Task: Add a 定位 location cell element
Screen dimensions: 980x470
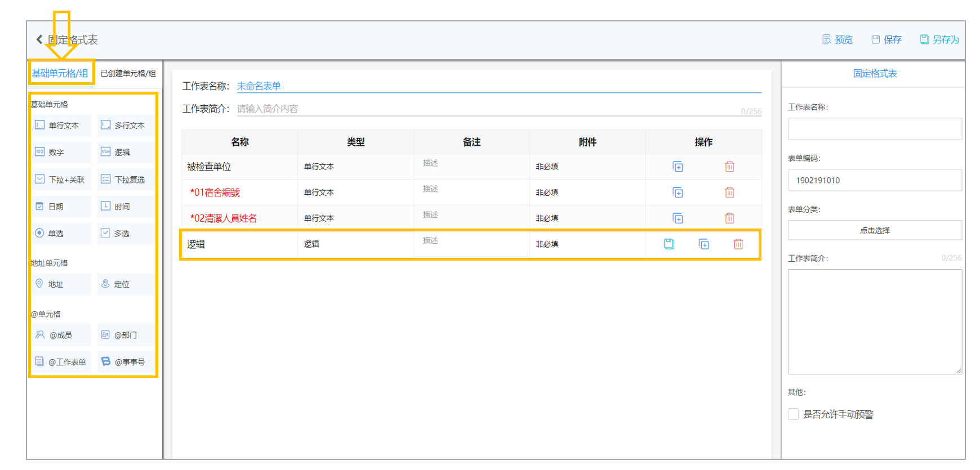Action: pos(126,284)
